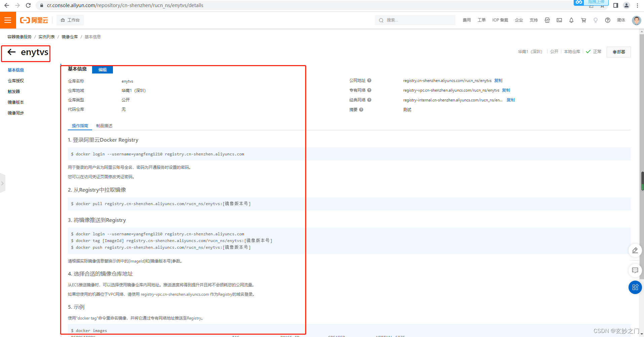Image resolution: width=644 pixels, height=337 pixels.
Task: Go to 镜像仓库 breadcrumb
Action: [70, 37]
